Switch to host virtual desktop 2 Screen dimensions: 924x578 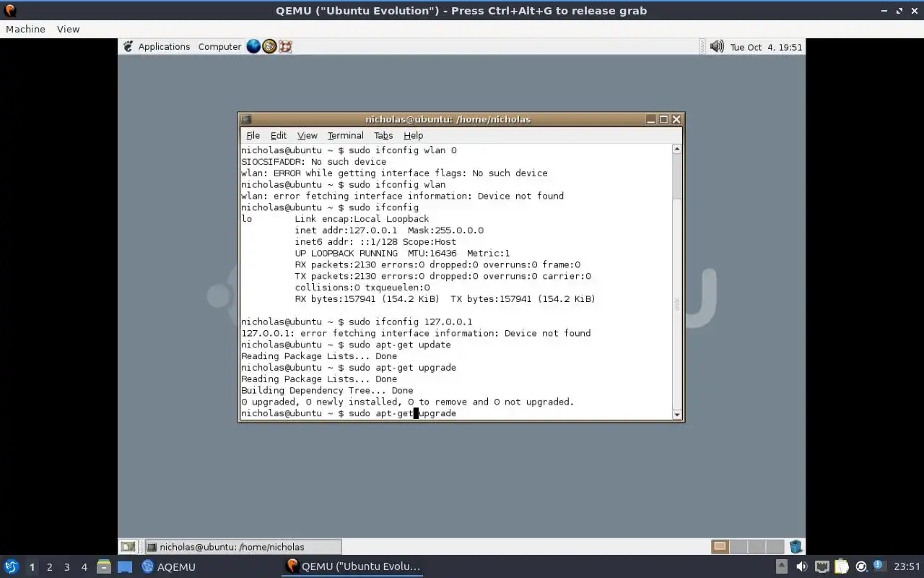[x=49, y=567]
